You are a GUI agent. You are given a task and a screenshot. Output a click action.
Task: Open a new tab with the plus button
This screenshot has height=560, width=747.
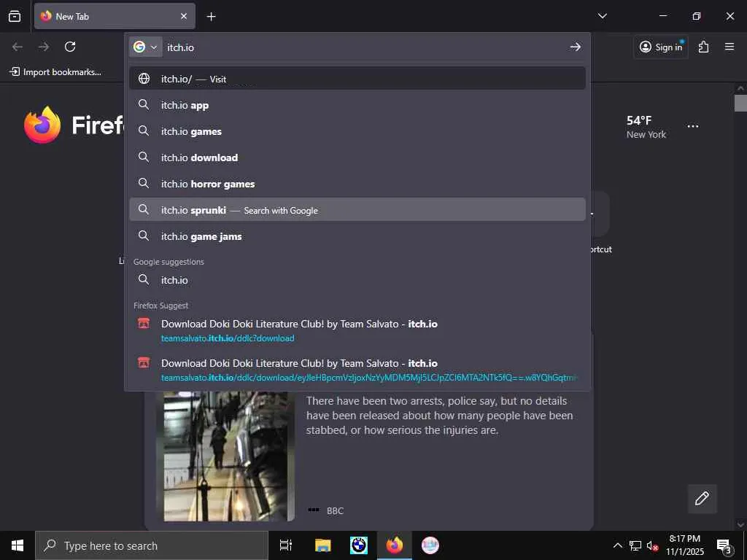click(211, 17)
